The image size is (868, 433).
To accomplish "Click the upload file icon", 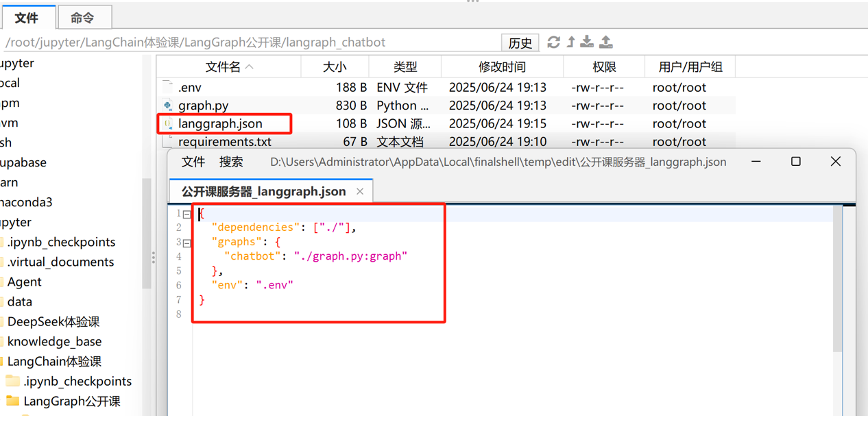I will (x=606, y=42).
